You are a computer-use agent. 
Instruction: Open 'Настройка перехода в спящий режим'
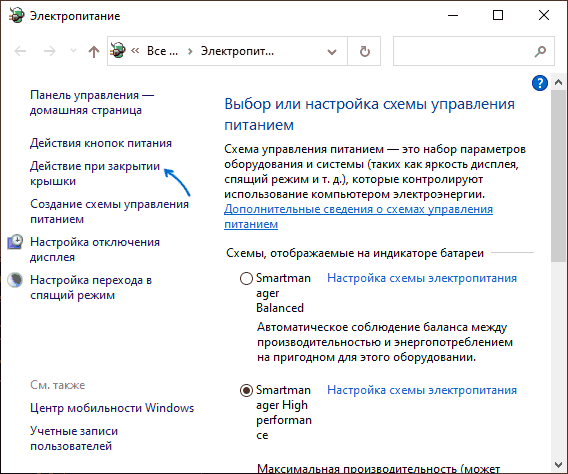tap(91, 288)
